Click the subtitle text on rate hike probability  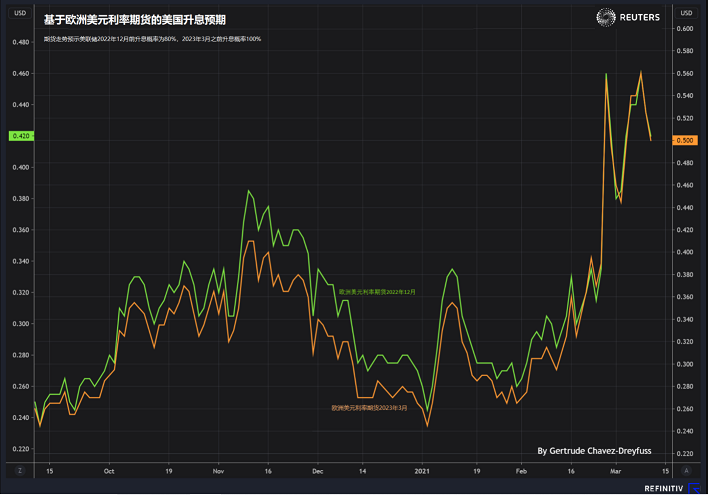pos(159,38)
